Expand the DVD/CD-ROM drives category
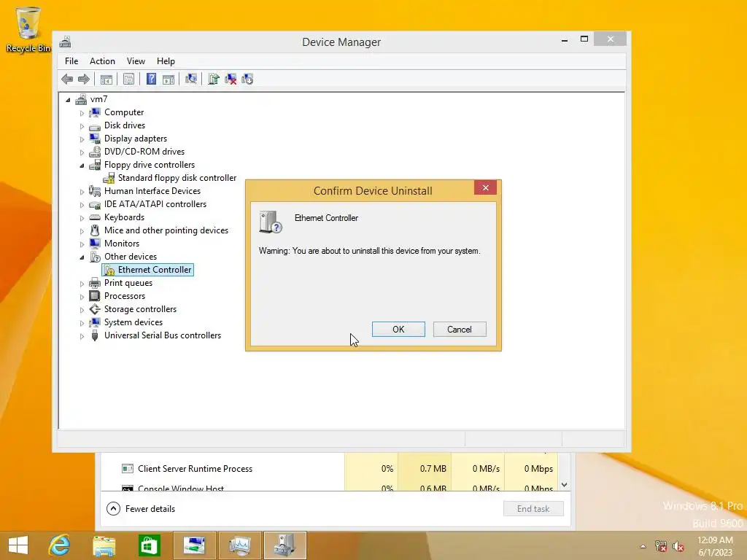The image size is (747, 560). (82, 152)
